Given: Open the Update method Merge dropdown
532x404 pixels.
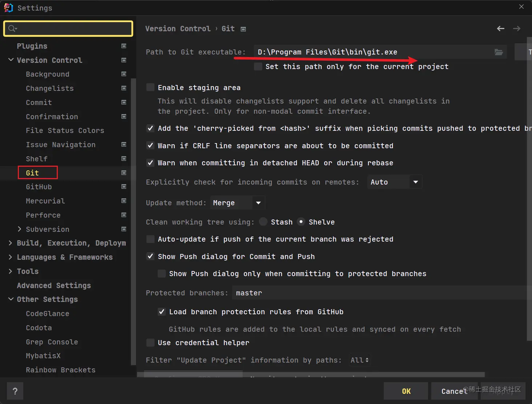Looking at the screenshot, I should pyautogui.click(x=237, y=203).
